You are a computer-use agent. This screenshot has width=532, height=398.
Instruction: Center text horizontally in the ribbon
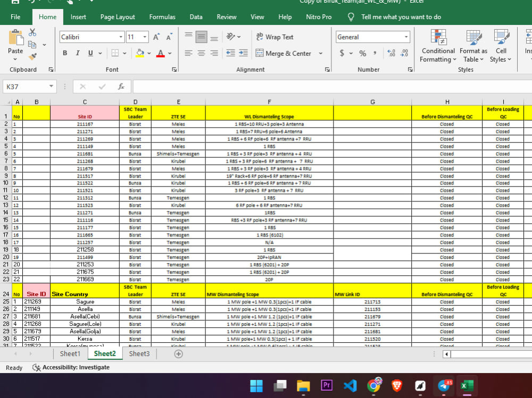pyautogui.click(x=201, y=53)
